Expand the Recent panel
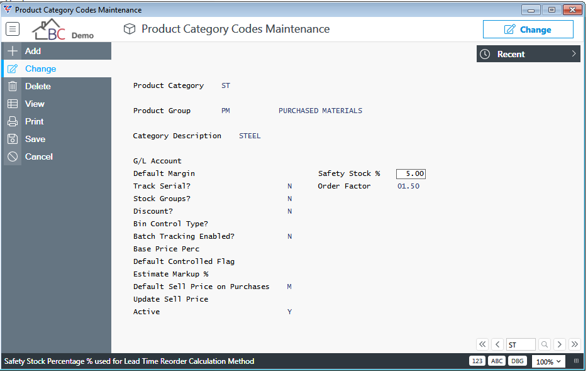The image size is (588, 372). (528, 54)
